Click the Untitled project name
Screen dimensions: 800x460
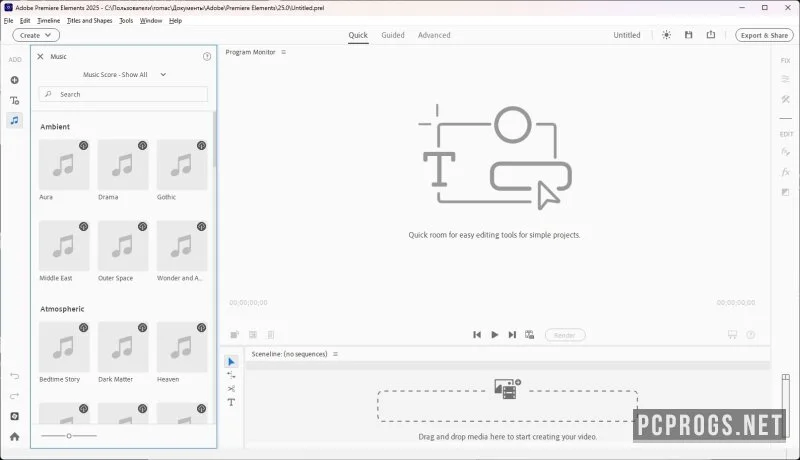coord(627,35)
